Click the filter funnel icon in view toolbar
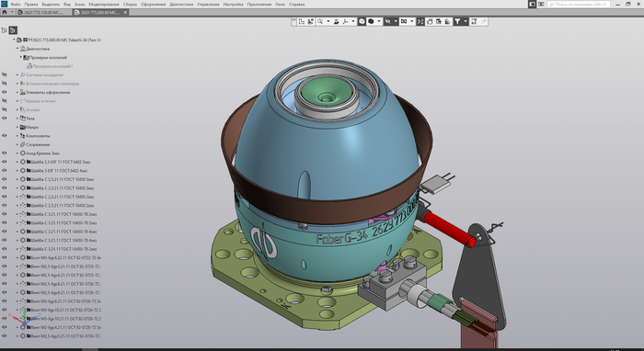Screen dimensions: 644x351 coord(457,22)
